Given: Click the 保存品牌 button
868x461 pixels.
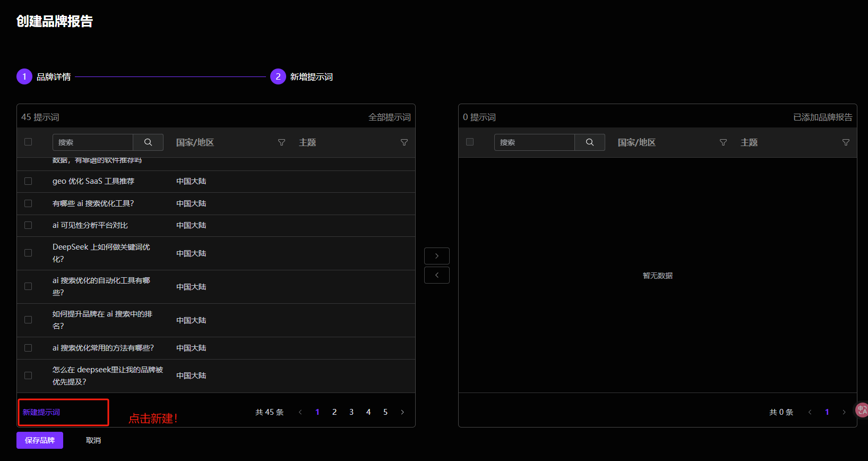Looking at the screenshot, I should click(40, 440).
